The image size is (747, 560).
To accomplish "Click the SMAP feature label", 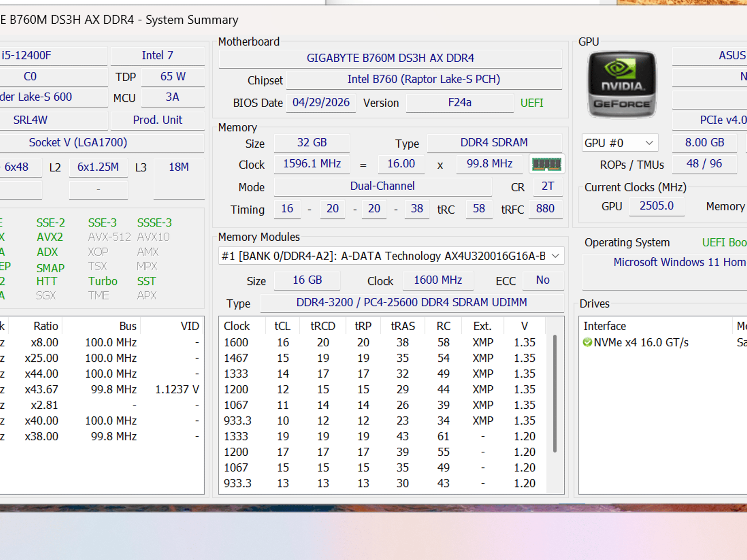I will coord(50,268).
